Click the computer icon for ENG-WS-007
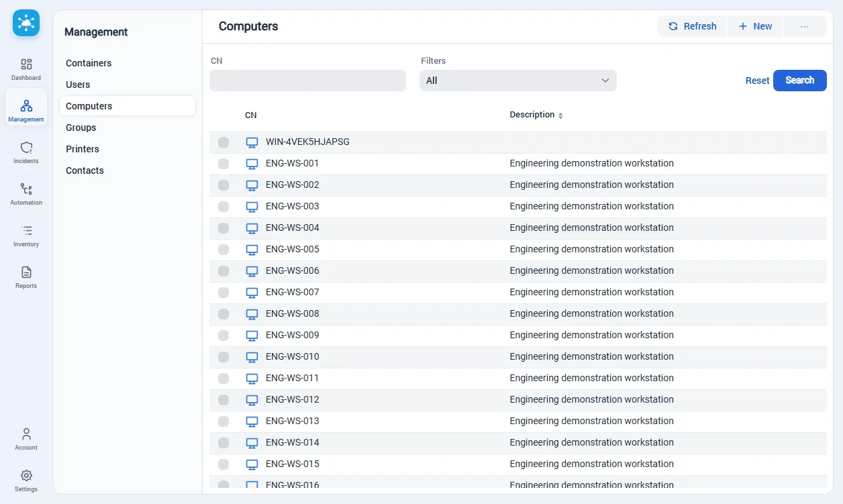 252,293
